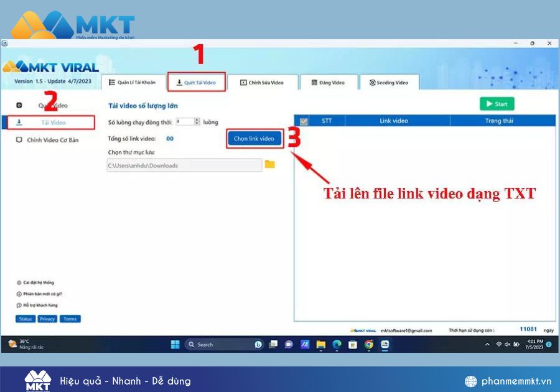Open File Explorer in the taskbar
The image size is (560, 392).
(x=320, y=345)
